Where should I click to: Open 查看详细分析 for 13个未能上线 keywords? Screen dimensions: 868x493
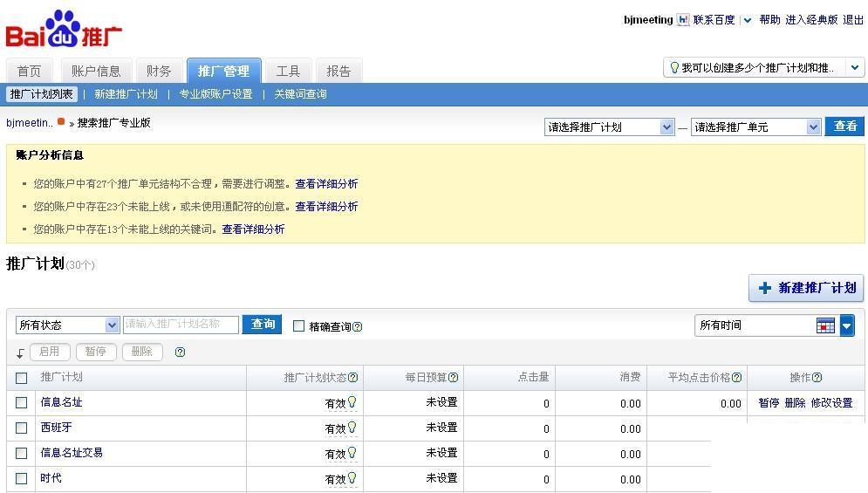pyautogui.click(x=254, y=229)
